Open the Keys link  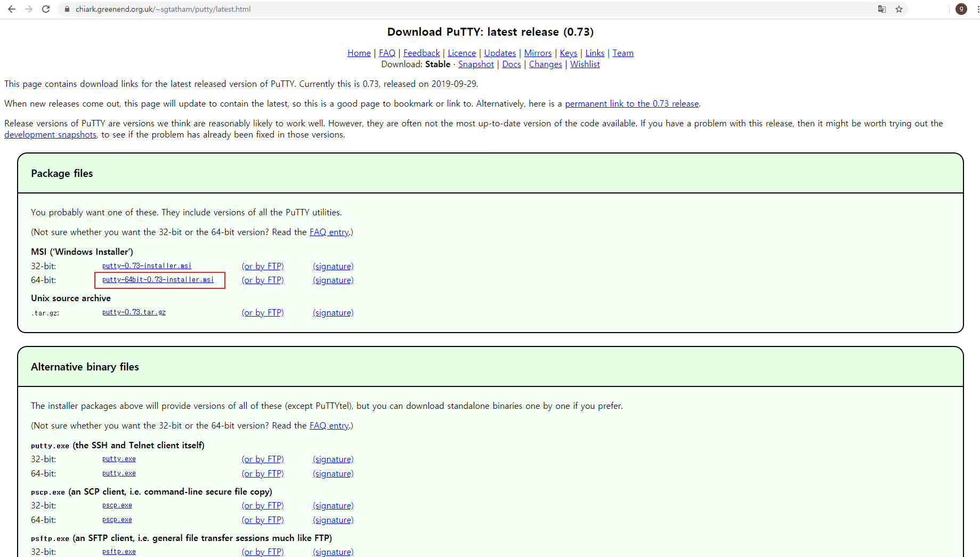pyautogui.click(x=568, y=53)
